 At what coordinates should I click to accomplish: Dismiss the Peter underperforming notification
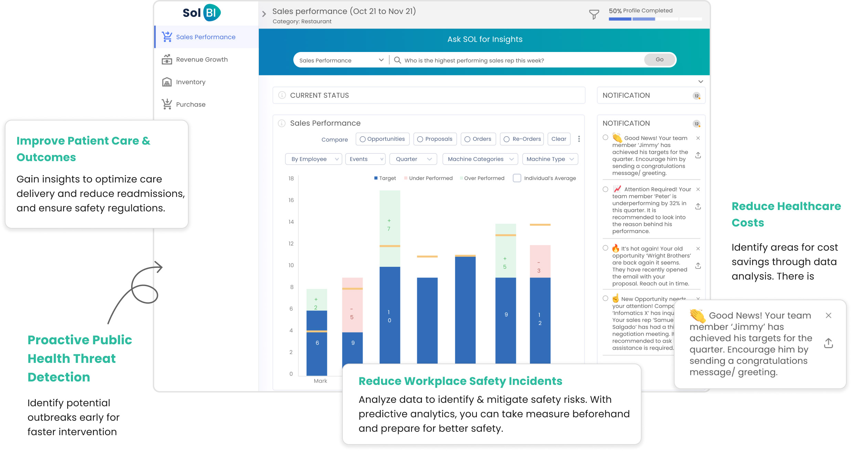point(698,189)
